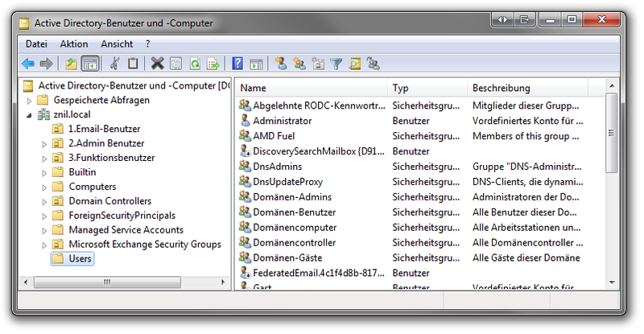
Task: Toggle the Show/Hide console tree button
Action: [x=89, y=64]
